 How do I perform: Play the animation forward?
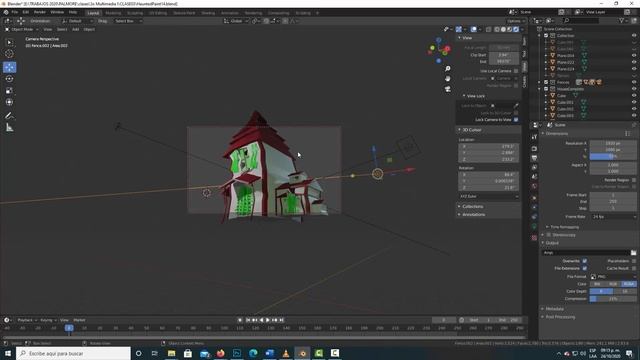(x=268, y=320)
